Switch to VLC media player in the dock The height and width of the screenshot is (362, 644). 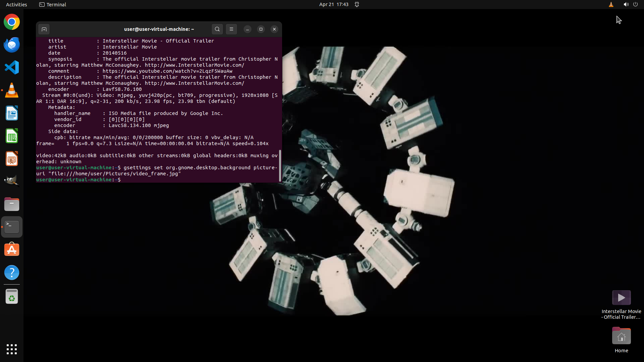pos(12,90)
